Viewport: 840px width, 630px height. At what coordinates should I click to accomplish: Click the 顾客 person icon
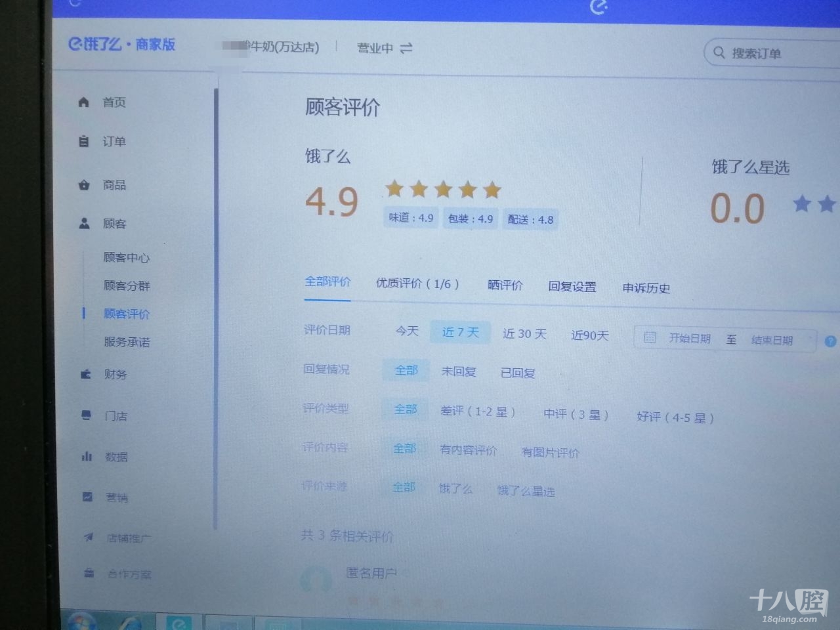click(84, 224)
